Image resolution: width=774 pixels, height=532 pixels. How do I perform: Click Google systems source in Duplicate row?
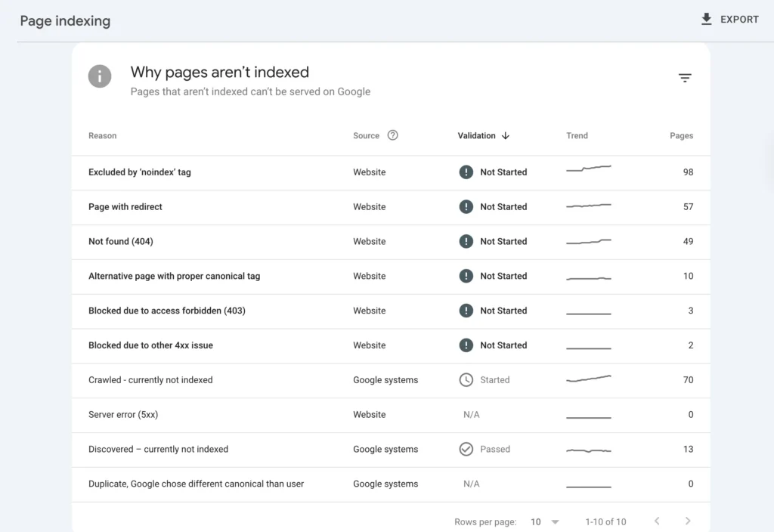pyautogui.click(x=385, y=484)
